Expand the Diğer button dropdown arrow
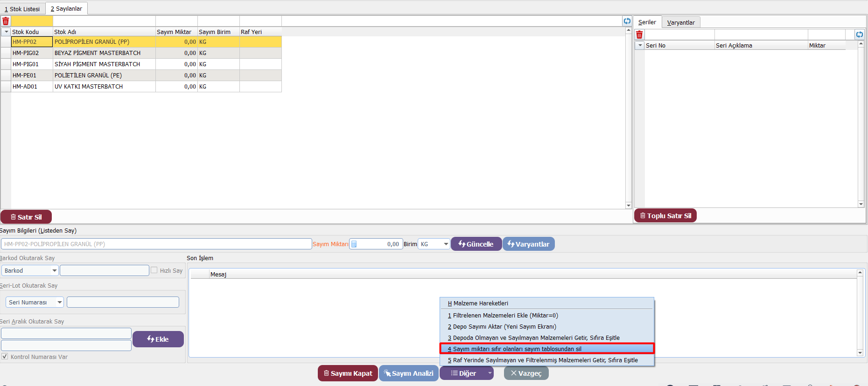This screenshot has width=868, height=386. (x=489, y=373)
